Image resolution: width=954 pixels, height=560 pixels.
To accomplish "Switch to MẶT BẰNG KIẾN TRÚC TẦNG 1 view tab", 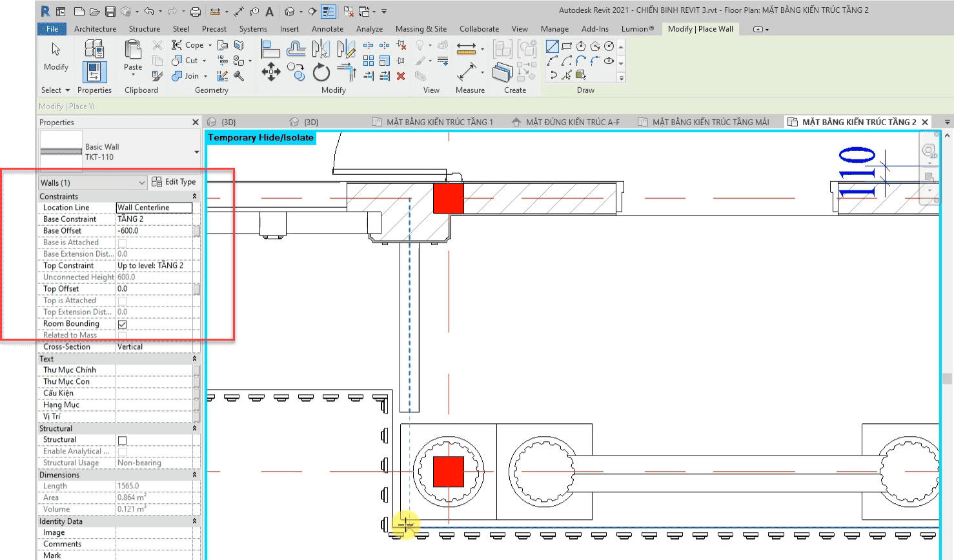I will (x=432, y=122).
